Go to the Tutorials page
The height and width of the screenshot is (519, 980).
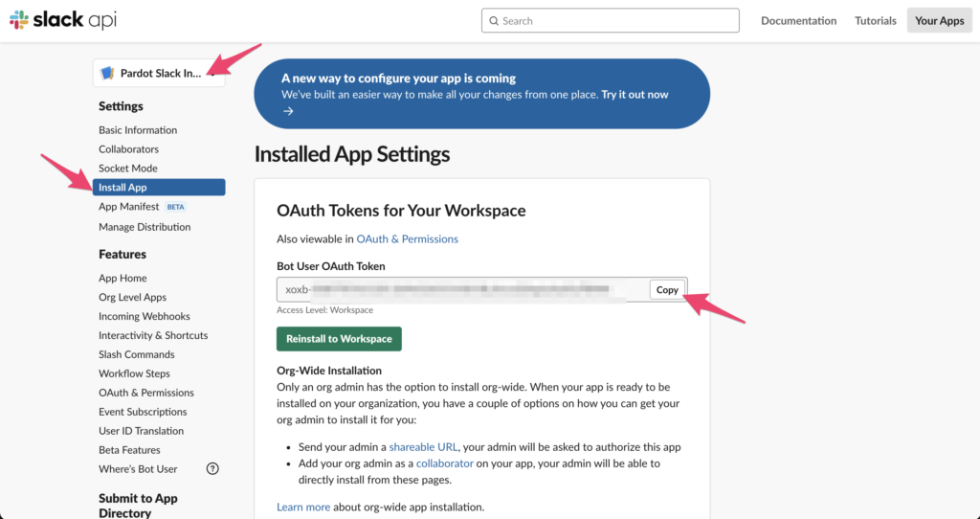coord(875,20)
